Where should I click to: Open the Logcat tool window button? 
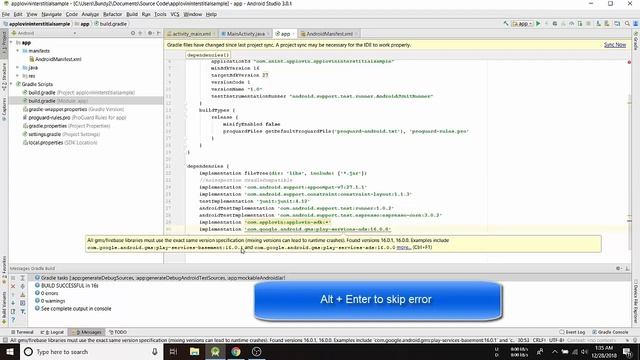pos(52,332)
